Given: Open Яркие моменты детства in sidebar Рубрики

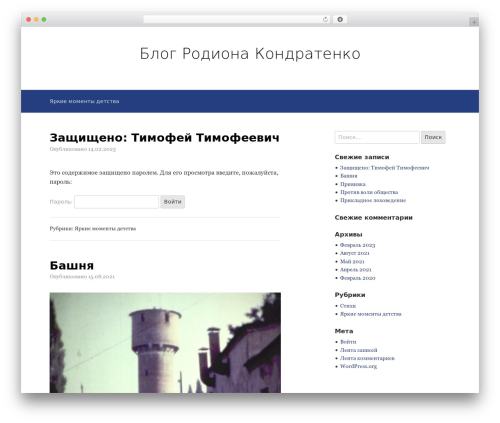Looking at the screenshot, I should pos(371,314).
